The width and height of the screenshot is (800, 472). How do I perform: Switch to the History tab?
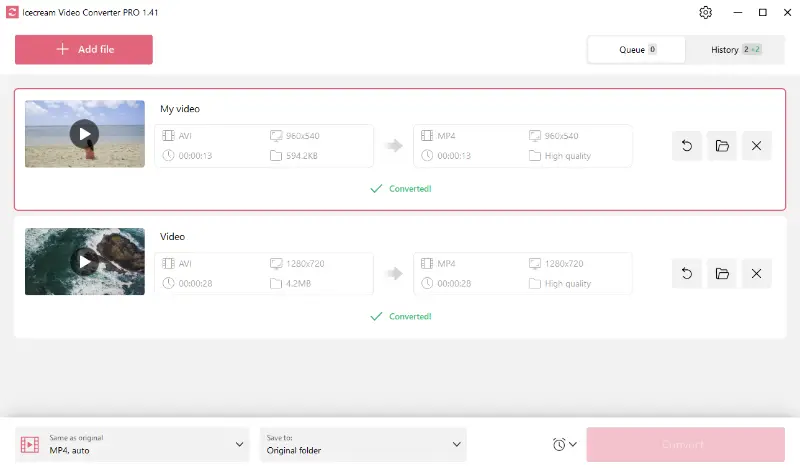pos(735,49)
